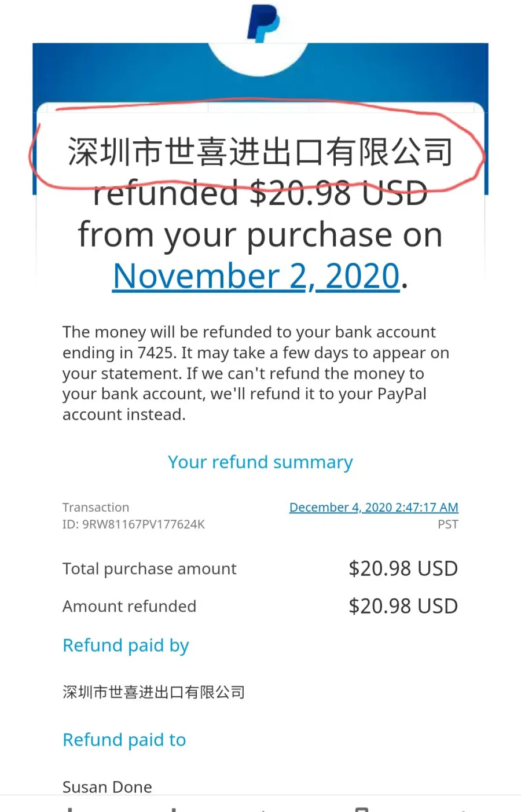
Task: Open the December 4, 2020 2:47:17 AM link
Action: [x=373, y=507]
